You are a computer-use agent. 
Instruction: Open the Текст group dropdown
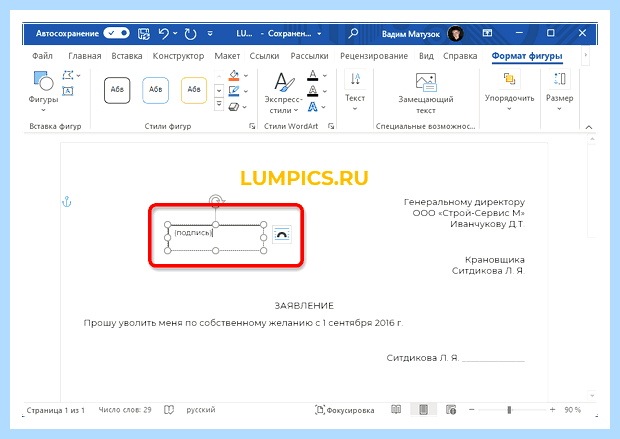(x=355, y=91)
